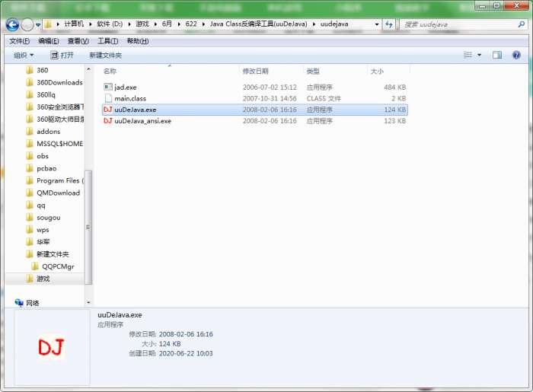Click navigation pane scroll up arrow
533x392 pixels.
coord(88,69)
